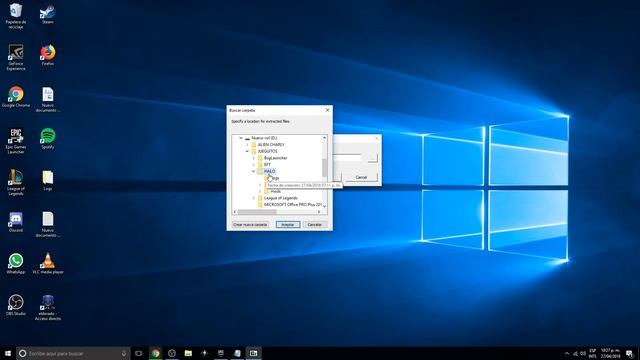Select the GeForce Experience desktop icon
This screenshot has width=640, height=360.
click(16, 57)
